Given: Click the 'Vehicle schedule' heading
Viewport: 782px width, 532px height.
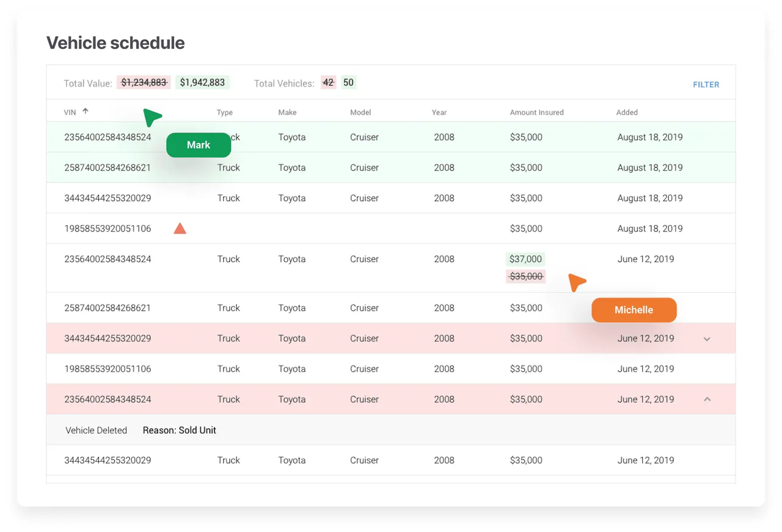Looking at the screenshot, I should pos(115,43).
